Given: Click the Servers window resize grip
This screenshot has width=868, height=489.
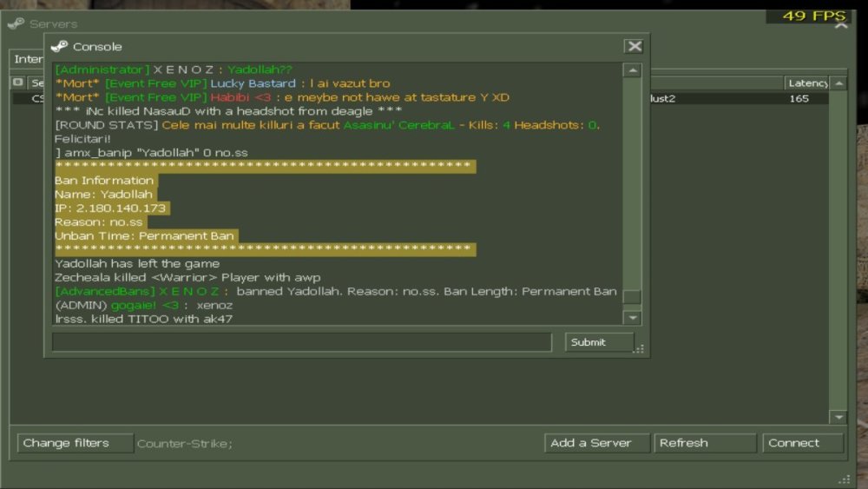Looking at the screenshot, I should 845,479.
